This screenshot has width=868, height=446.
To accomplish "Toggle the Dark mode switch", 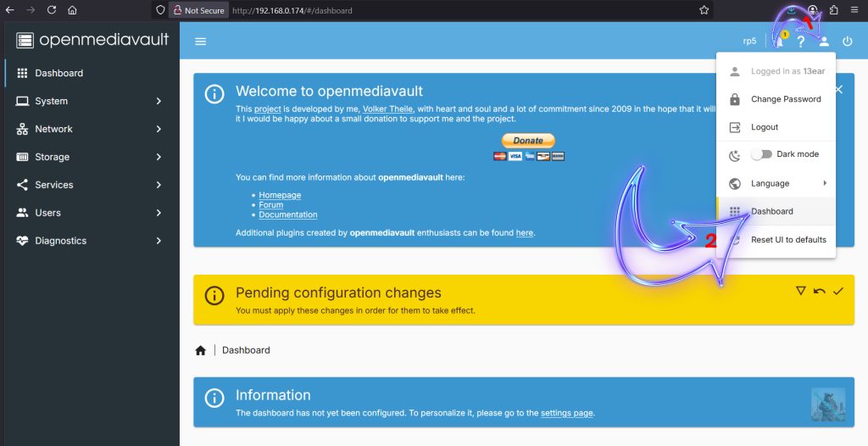I will pos(762,154).
